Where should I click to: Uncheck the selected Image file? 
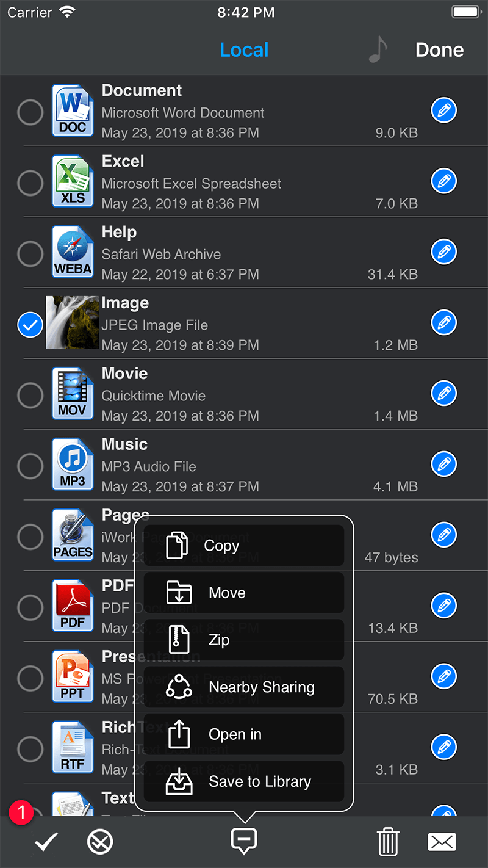[x=30, y=324]
